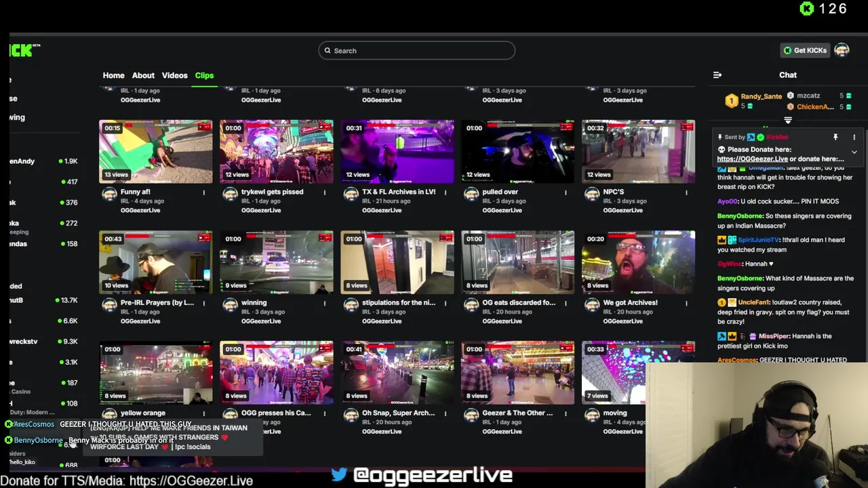Expand the gift leaderboard handle
Screen dimensions: 868x488
tap(788, 121)
